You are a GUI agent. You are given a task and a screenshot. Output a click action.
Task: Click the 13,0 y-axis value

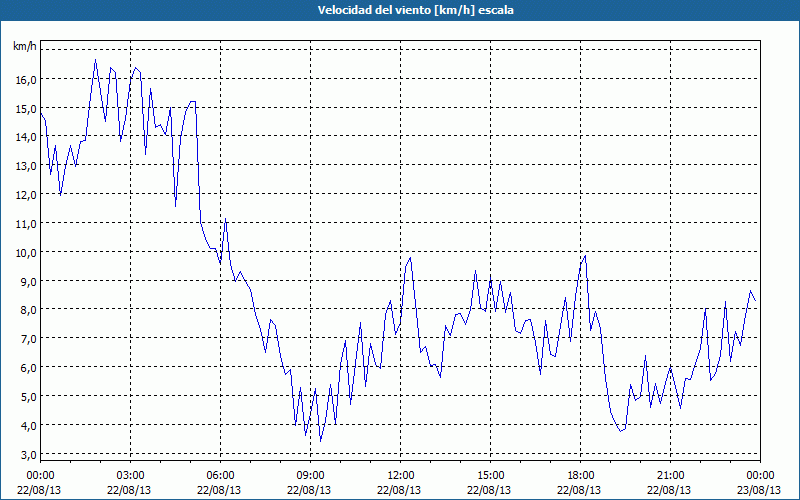tap(26, 166)
